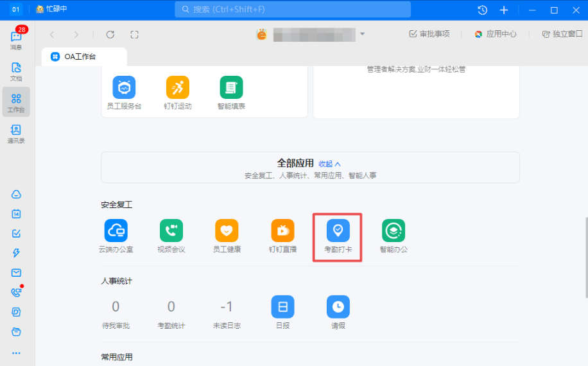Open 审批事项 approval items

[x=429, y=34]
